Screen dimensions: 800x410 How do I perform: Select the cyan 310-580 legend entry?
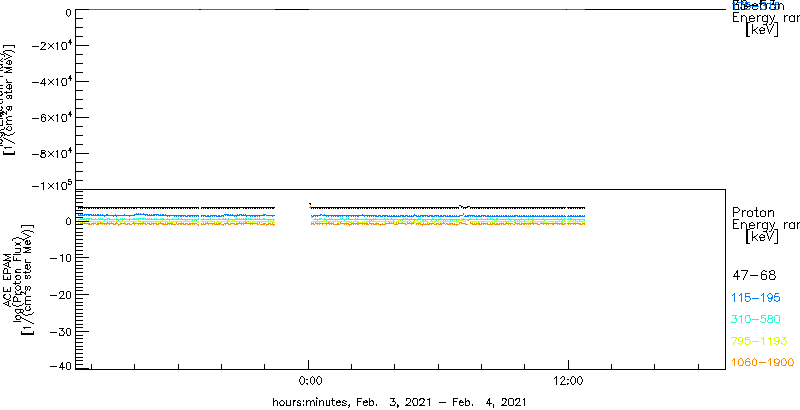click(756, 320)
